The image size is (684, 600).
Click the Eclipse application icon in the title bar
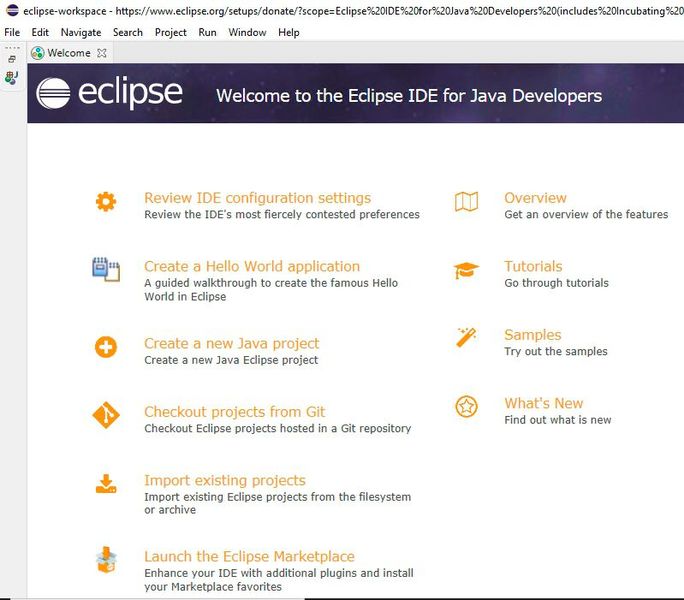(x=12, y=10)
